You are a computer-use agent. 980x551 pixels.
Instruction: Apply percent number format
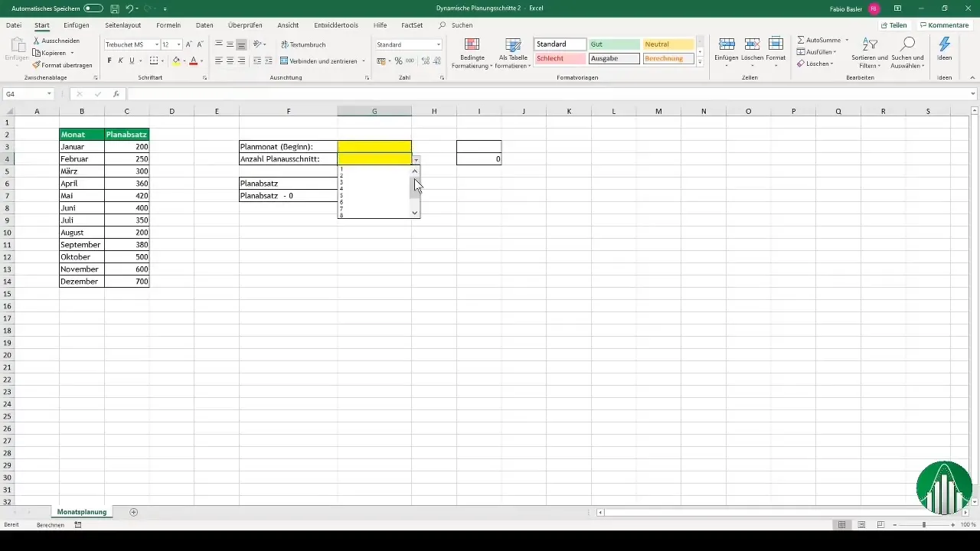click(398, 60)
